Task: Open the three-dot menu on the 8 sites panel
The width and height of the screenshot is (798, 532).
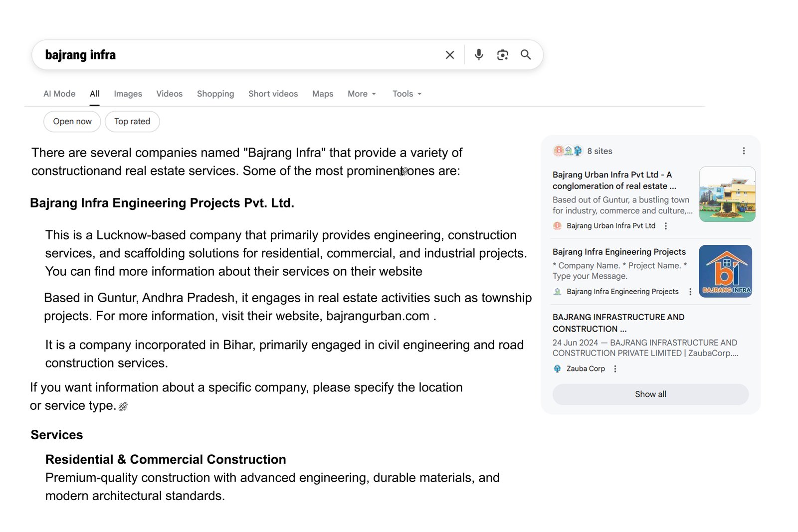Action: coord(744,150)
